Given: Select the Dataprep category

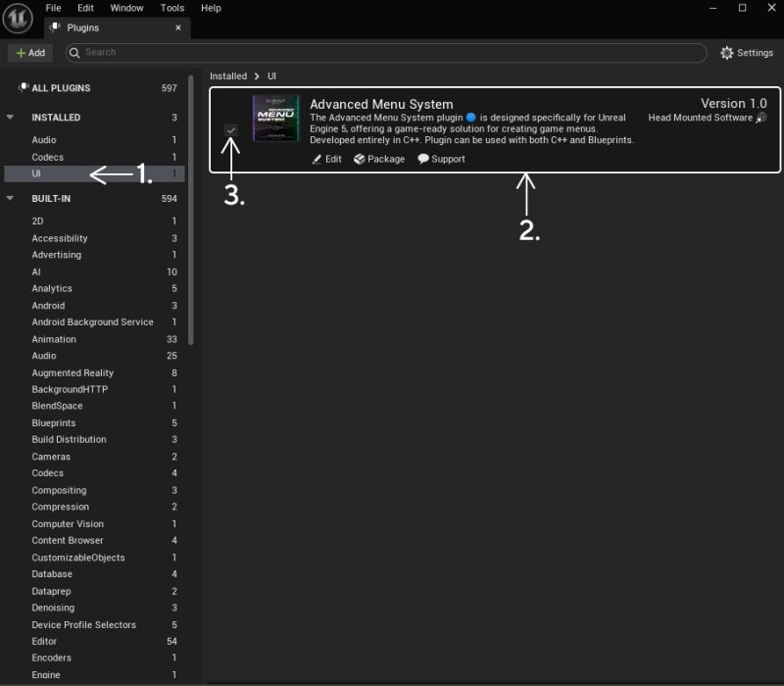Looking at the screenshot, I should coord(94,591).
